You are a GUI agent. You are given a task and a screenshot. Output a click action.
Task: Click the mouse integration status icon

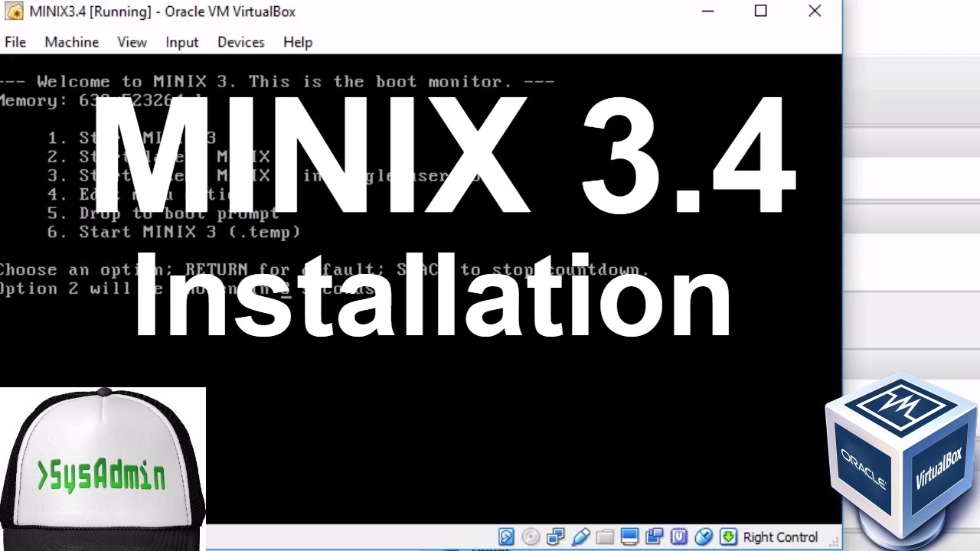pyautogui.click(x=704, y=536)
